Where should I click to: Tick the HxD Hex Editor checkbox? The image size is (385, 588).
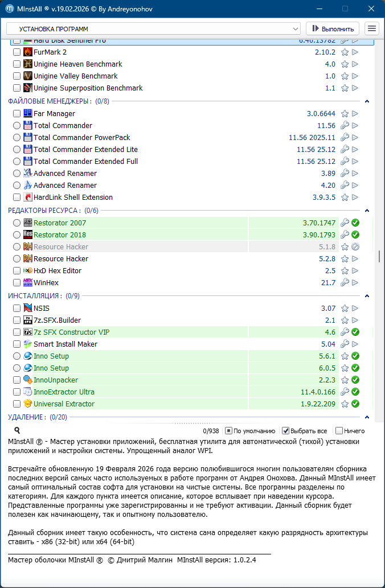tap(17, 271)
